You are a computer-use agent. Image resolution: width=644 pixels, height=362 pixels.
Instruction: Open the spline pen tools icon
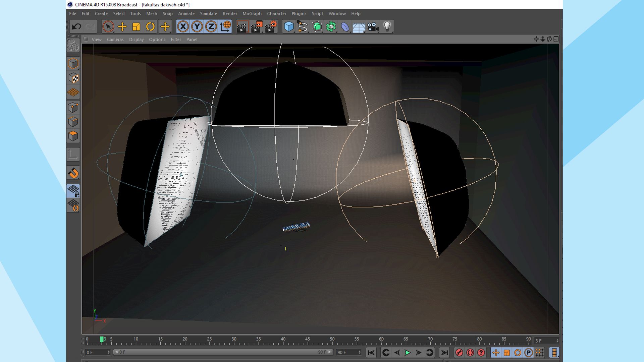pyautogui.click(x=303, y=26)
